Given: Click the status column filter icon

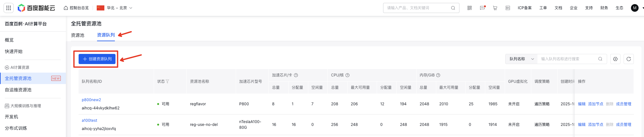Looking at the screenshot, I should click(167, 82).
